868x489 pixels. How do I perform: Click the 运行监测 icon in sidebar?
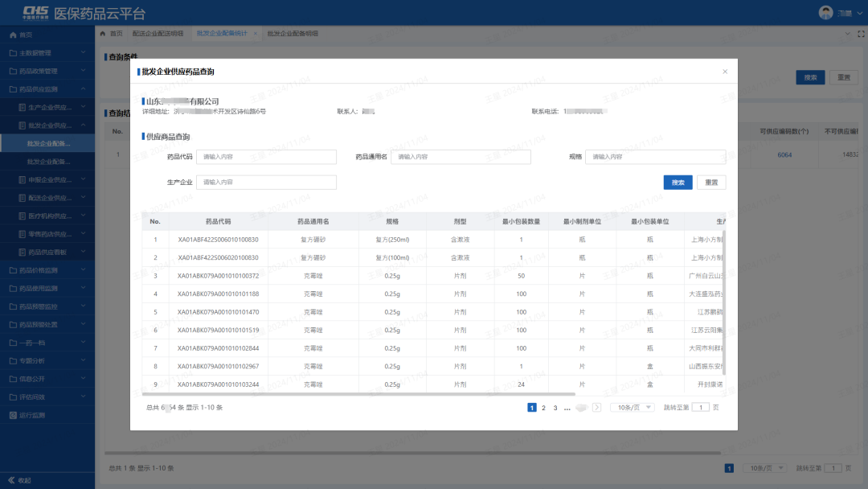point(13,416)
